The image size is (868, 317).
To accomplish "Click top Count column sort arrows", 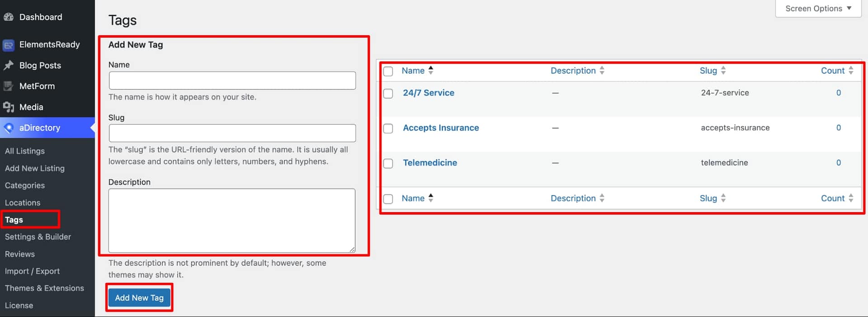I will (850, 70).
